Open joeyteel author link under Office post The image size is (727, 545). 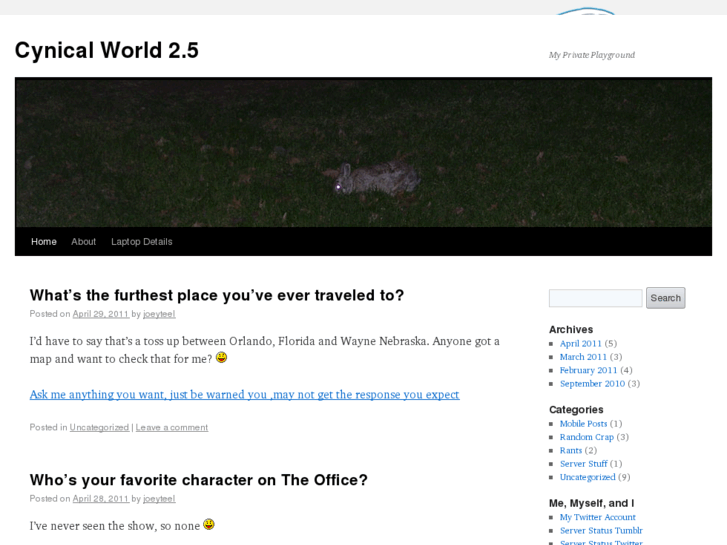(x=159, y=499)
